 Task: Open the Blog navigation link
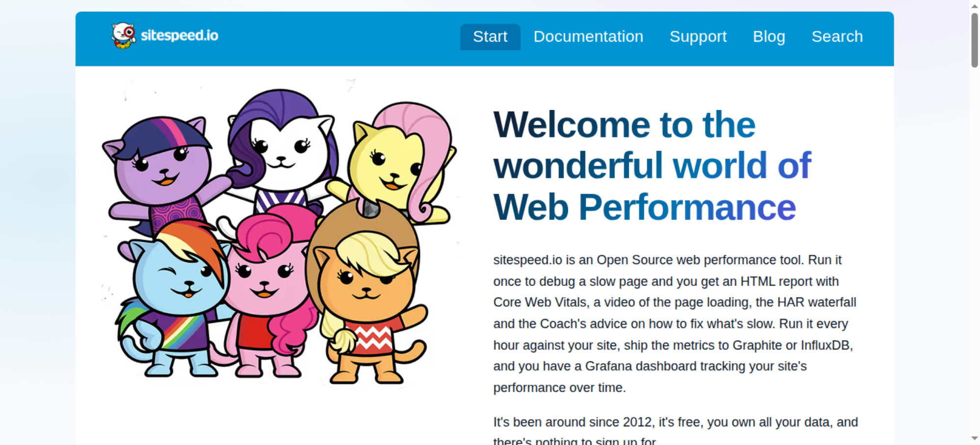click(x=769, y=37)
